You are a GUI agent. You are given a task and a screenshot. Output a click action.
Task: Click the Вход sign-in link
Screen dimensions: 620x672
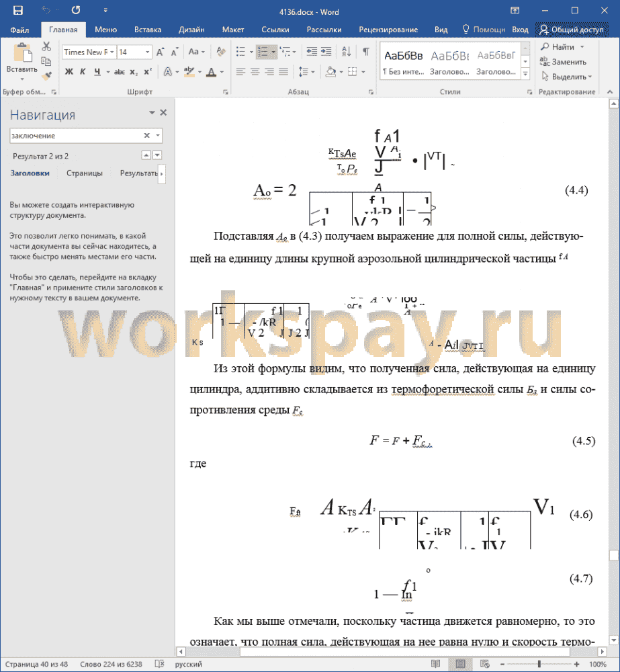(520, 30)
